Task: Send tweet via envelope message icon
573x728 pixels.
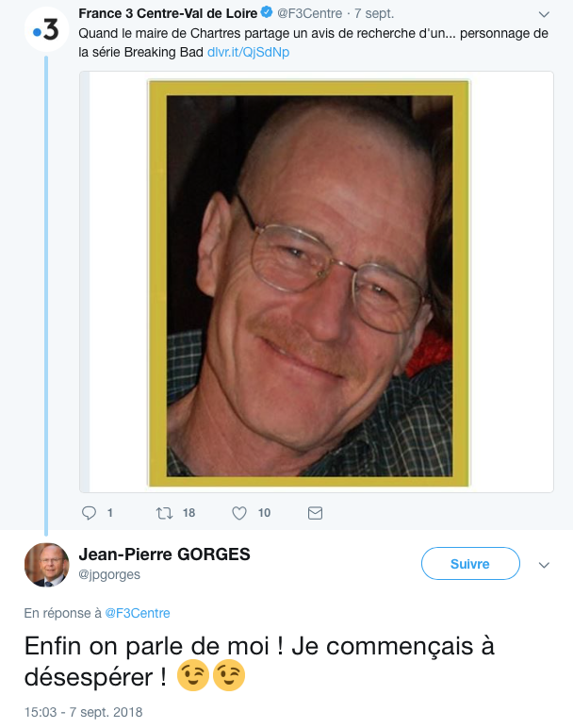Action: 315,513
